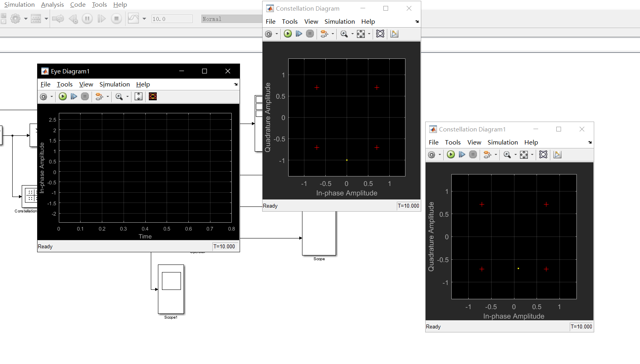Run simulation from Constellation Diagram1 toolbar
640x364 pixels.
click(451, 154)
